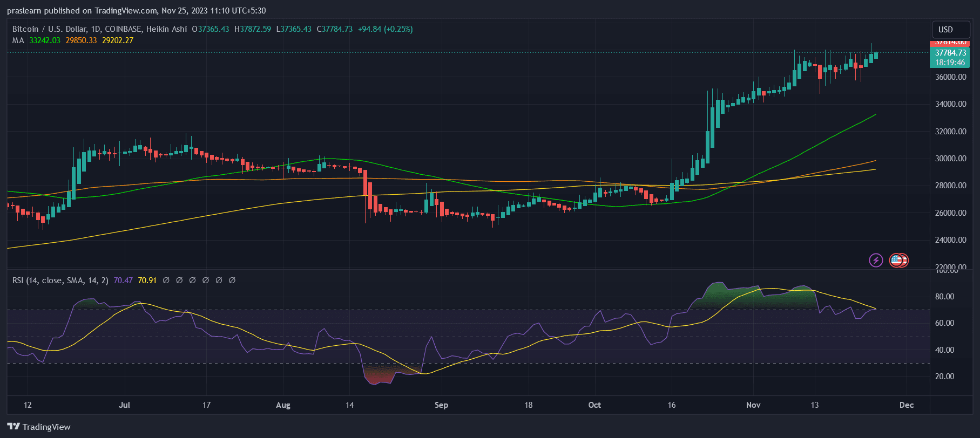Open the USD currency selector
Screen dimensions: 980x438
click(945, 30)
